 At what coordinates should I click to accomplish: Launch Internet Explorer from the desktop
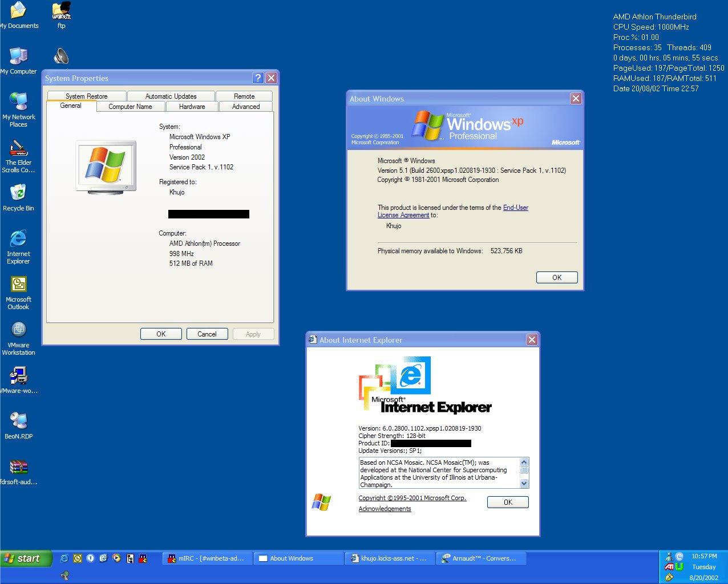[x=18, y=247]
